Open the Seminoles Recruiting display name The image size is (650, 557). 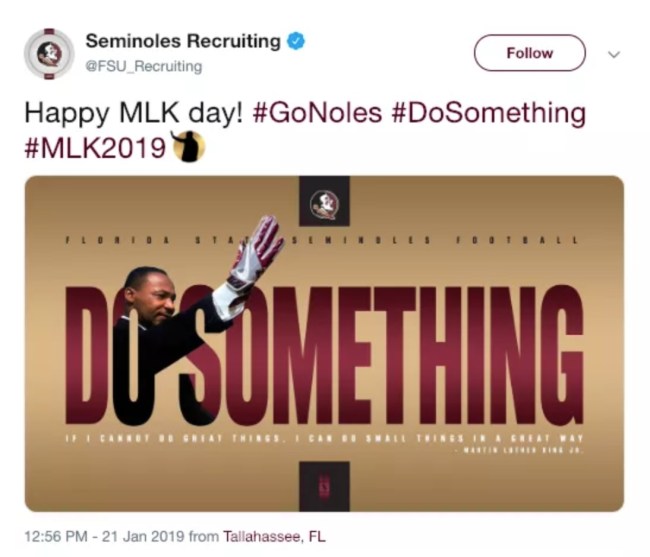pos(183,42)
